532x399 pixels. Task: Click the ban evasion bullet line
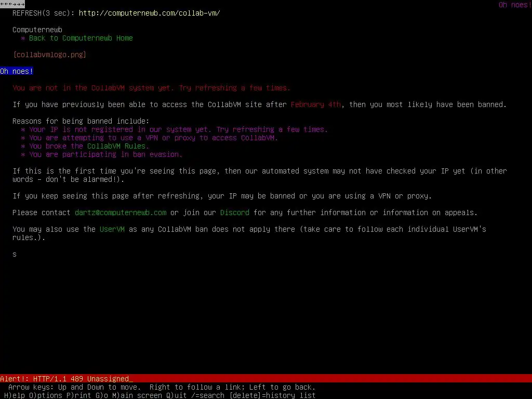[101, 154]
